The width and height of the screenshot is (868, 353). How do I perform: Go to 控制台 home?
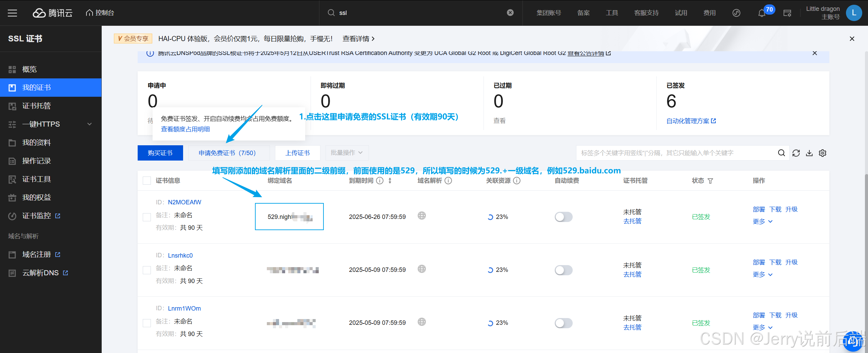pyautogui.click(x=100, y=13)
